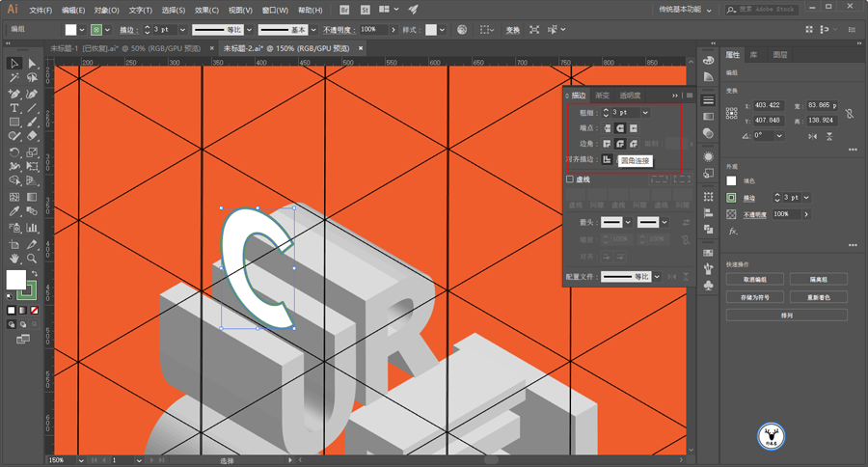Screen dimensions: 868x467
Task: Open stroke weight dropdown in Stroke panel
Action: (645, 113)
